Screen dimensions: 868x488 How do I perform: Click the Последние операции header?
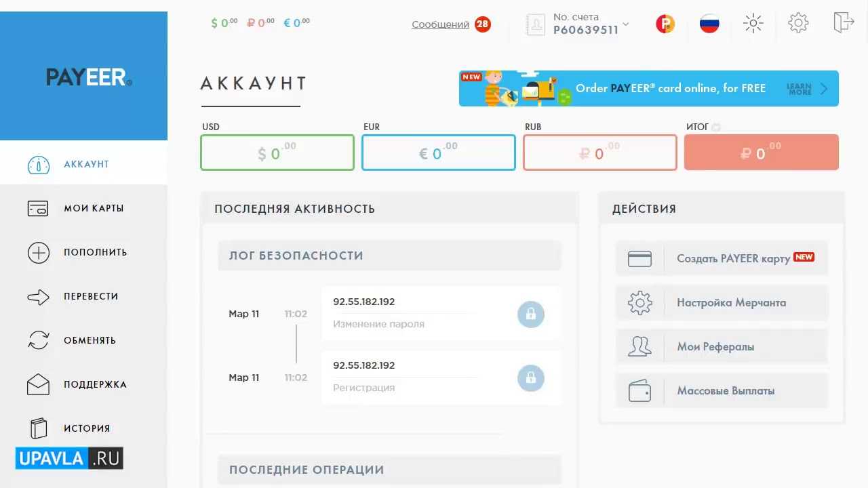(x=389, y=470)
